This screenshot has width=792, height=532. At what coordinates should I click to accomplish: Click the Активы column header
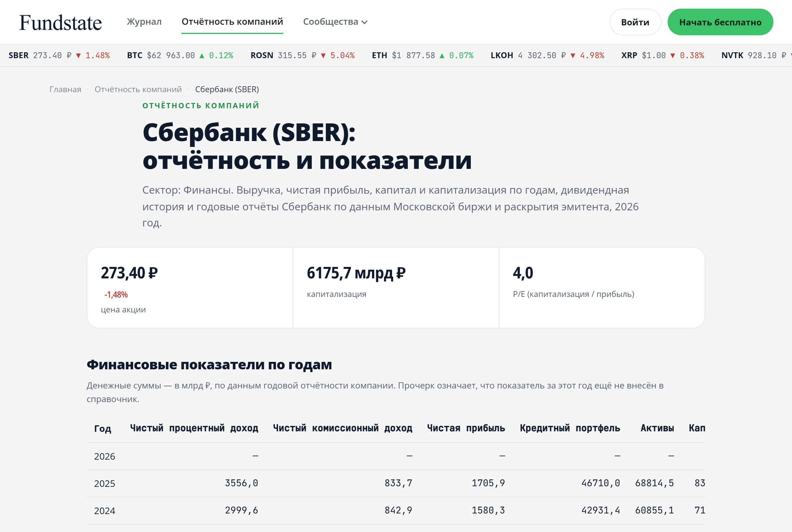657,428
